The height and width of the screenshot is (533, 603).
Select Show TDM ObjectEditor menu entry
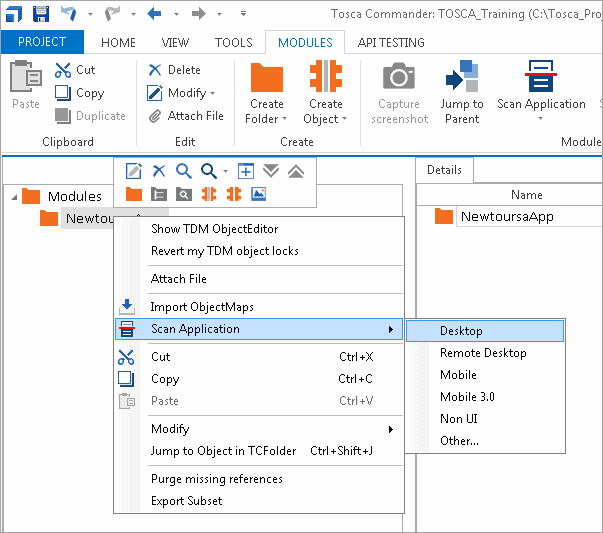click(x=259, y=229)
